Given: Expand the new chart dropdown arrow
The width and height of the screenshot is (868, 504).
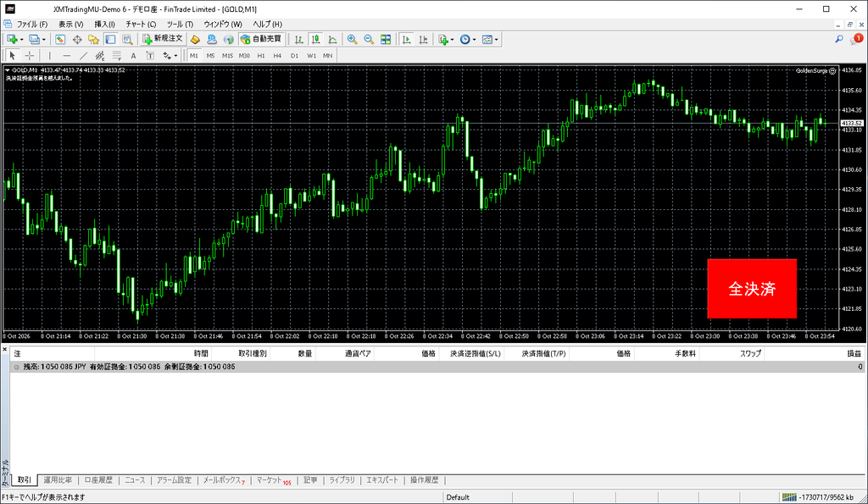Looking at the screenshot, I should tap(21, 40).
